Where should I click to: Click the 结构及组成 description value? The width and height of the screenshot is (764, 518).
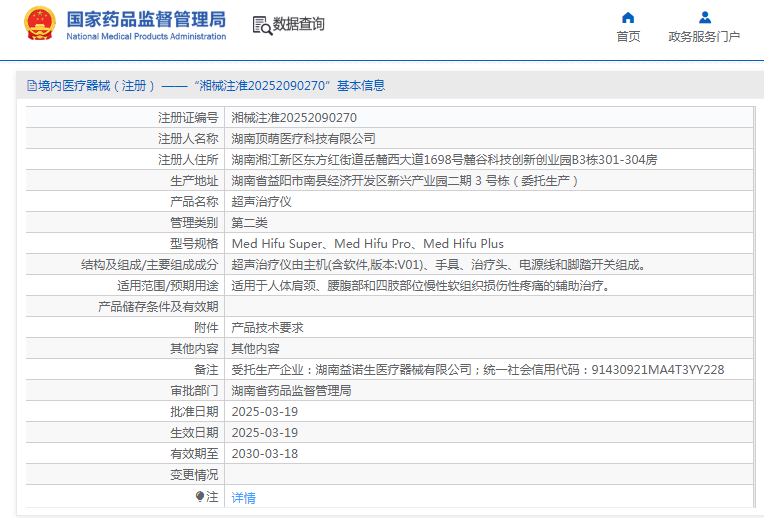439,265
